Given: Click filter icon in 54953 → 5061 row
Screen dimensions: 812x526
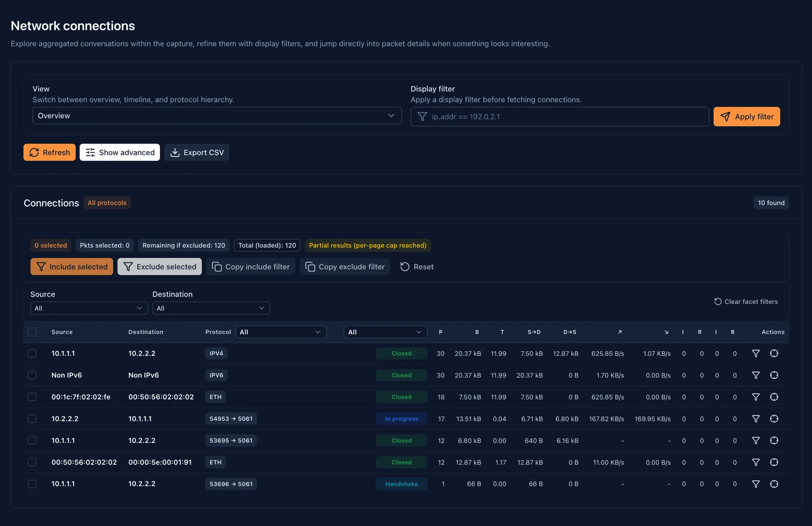Looking at the screenshot, I should pos(756,419).
